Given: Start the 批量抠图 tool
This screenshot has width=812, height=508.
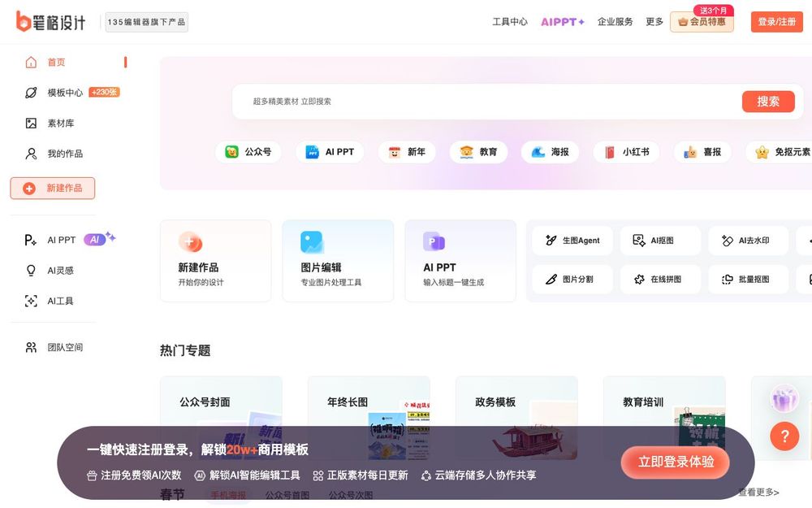Looking at the screenshot, I should click(748, 279).
